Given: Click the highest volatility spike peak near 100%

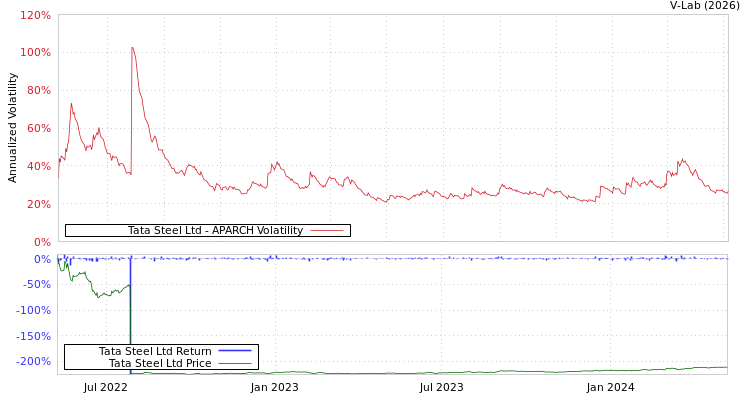Looking at the screenshot, I should click(132, 47).
